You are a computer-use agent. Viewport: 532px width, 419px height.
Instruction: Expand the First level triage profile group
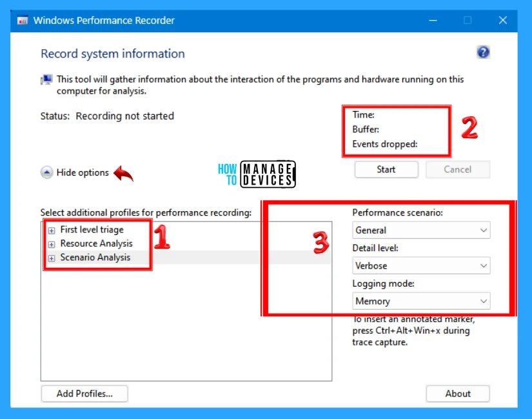coord(51,230)
